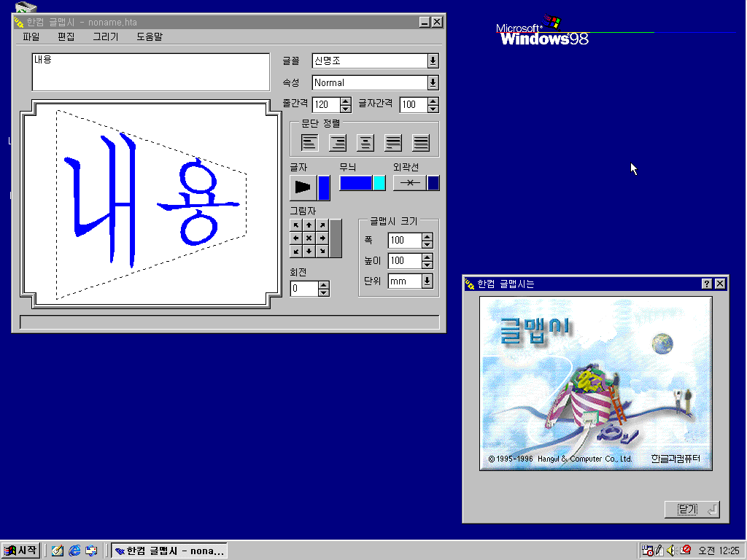This screenshot has width=747, height=560.
Task: Decrease 회전 rotation value
Action: [x=323, y=292]
